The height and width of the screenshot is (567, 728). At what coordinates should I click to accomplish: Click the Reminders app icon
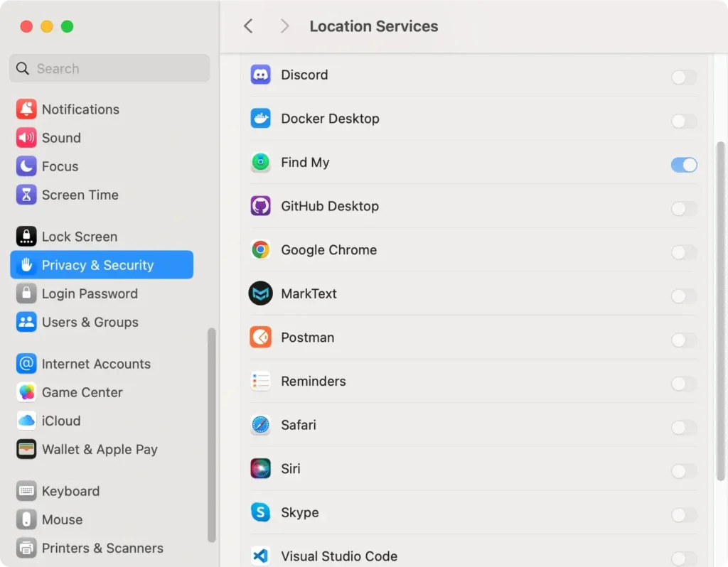point(260,382)
